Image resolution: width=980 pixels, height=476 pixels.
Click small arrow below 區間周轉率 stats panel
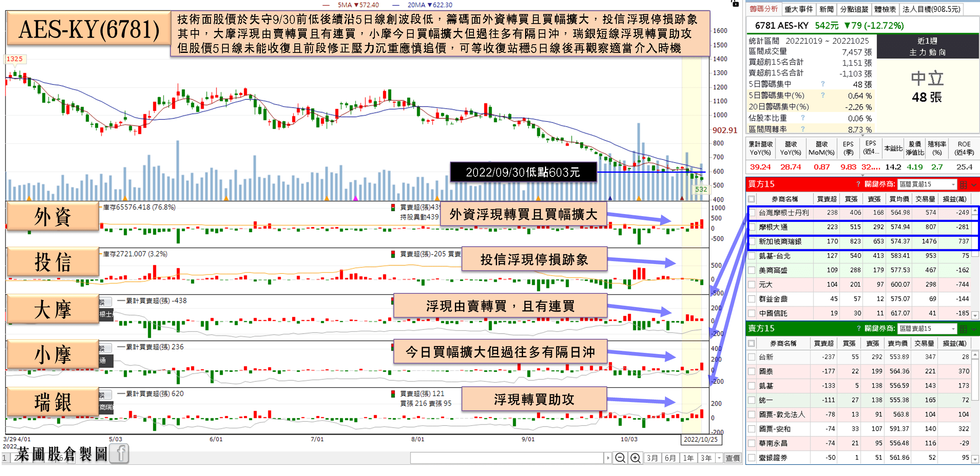pos(862,135)
